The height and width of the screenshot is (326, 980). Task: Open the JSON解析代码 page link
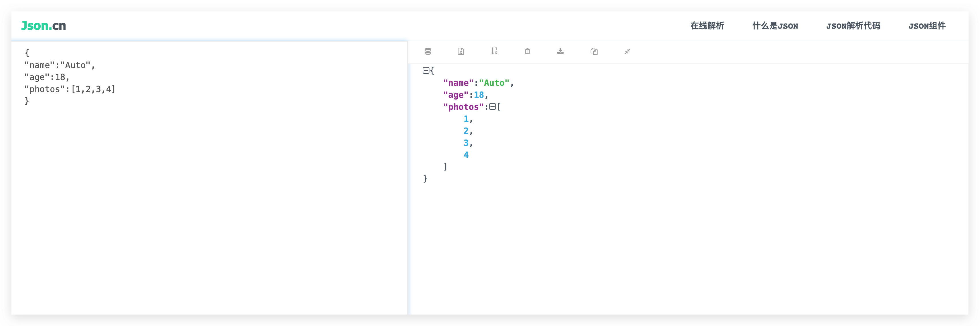(x=853, y=26)
